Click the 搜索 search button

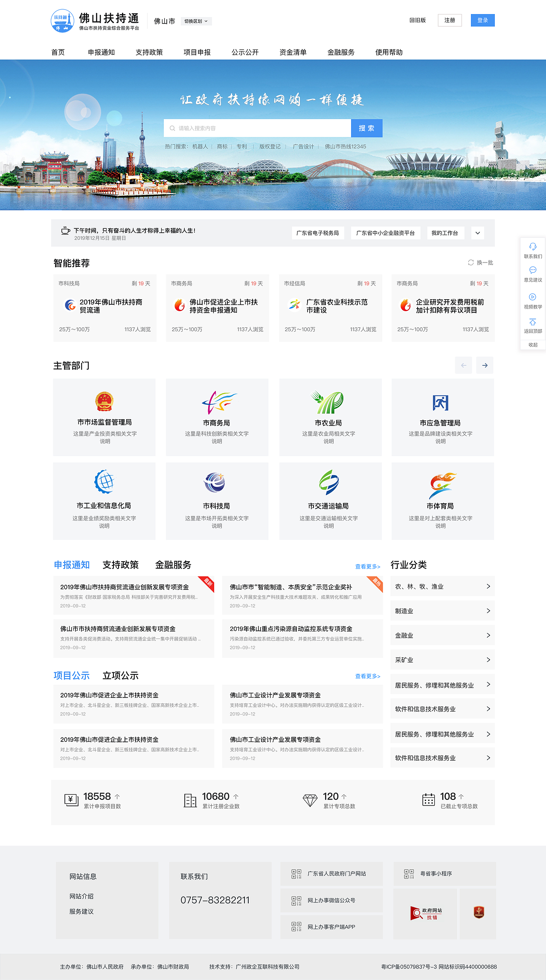click(367, 128)
